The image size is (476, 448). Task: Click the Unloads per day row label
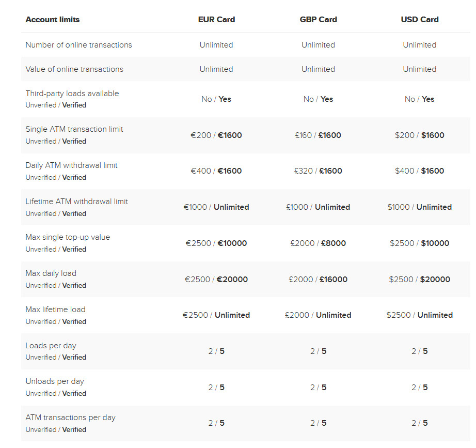click(55, 381)
